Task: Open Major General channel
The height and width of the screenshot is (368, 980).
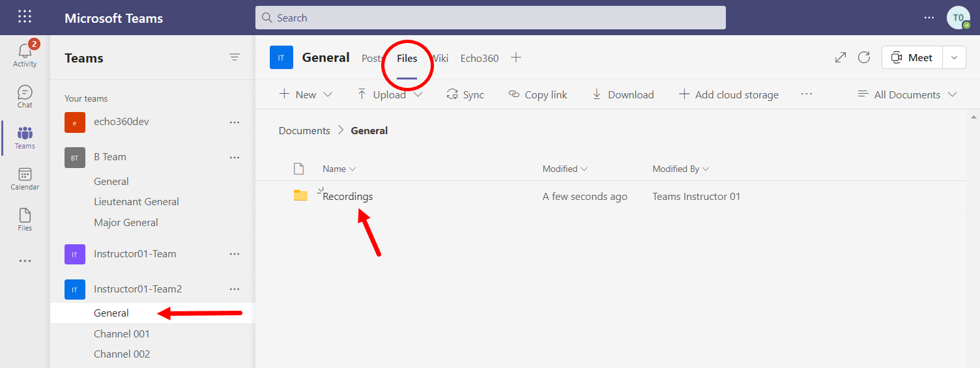Action: (x=126, y=222)
